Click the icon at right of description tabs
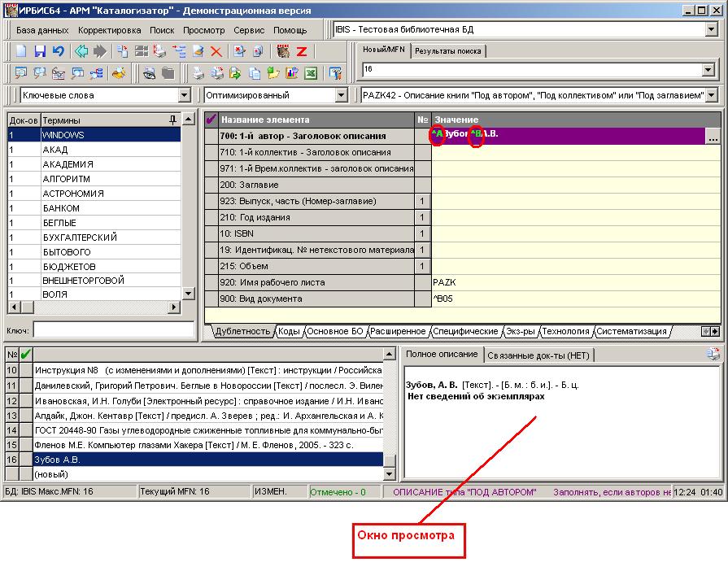 713,355
